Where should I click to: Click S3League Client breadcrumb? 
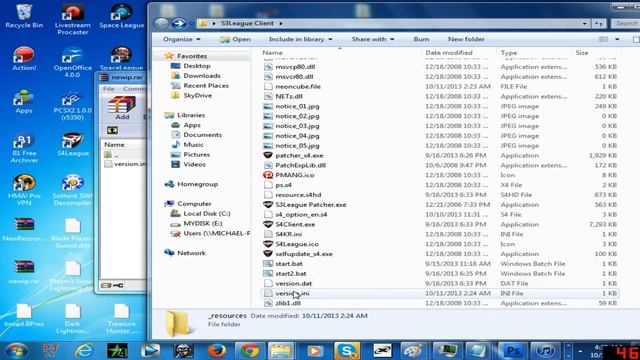[x=247, y=23]
